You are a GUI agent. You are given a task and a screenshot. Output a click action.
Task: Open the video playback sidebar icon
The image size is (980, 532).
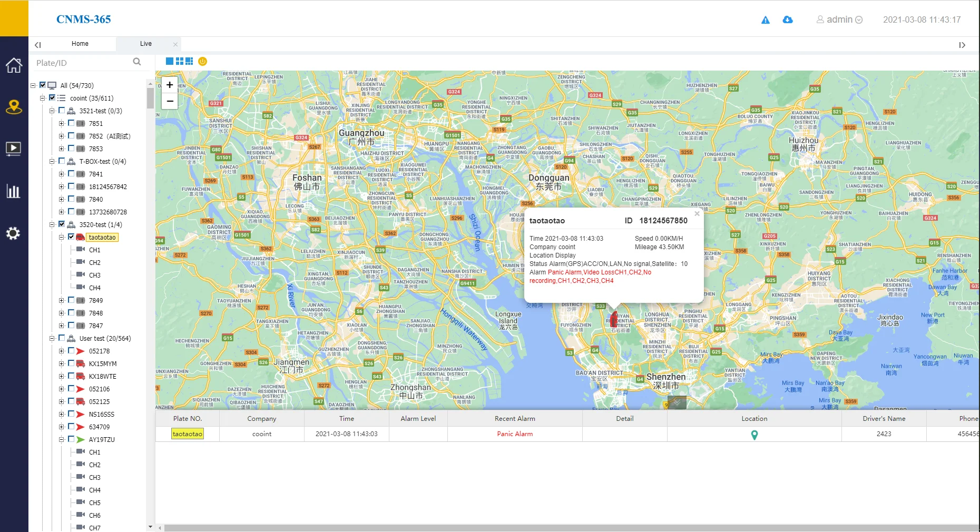(x=14, y=149)
